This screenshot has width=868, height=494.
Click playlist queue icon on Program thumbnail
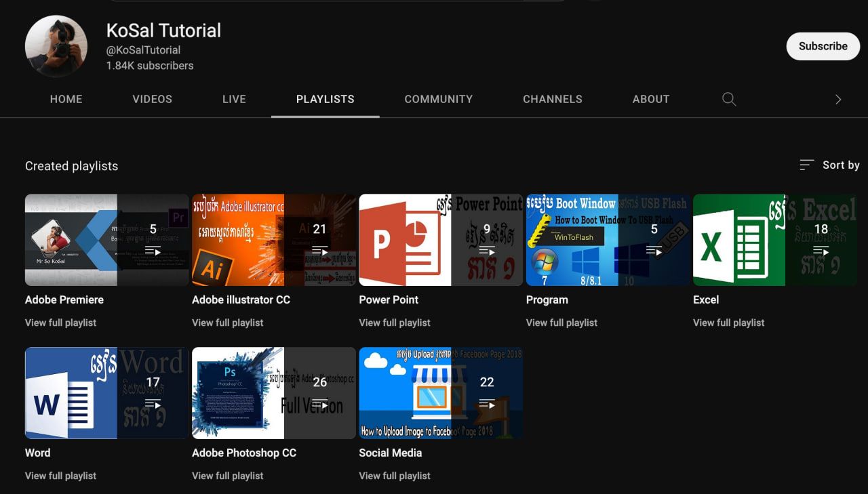tap(654, 251)
